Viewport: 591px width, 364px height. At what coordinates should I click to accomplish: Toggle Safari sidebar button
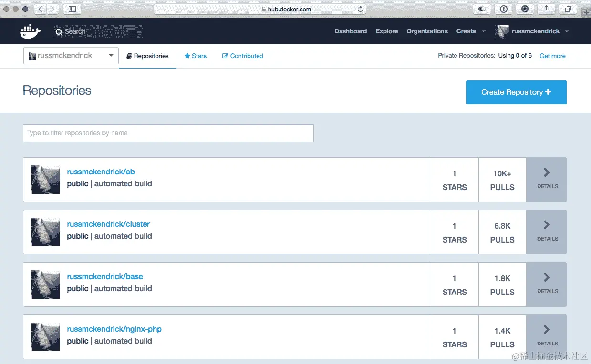click(72, 9)
